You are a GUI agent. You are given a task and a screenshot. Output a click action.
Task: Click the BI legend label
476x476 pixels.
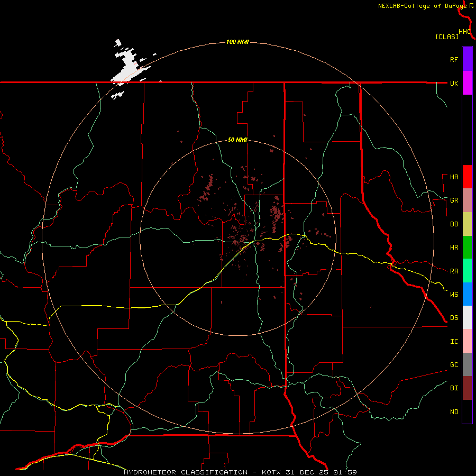pos(454,388)
